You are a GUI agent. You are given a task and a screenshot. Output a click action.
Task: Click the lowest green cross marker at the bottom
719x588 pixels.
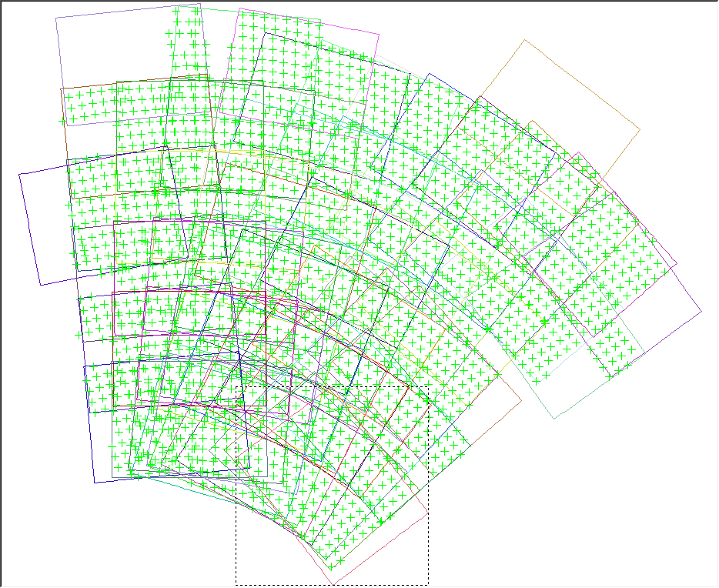click(x=331, y=567)
